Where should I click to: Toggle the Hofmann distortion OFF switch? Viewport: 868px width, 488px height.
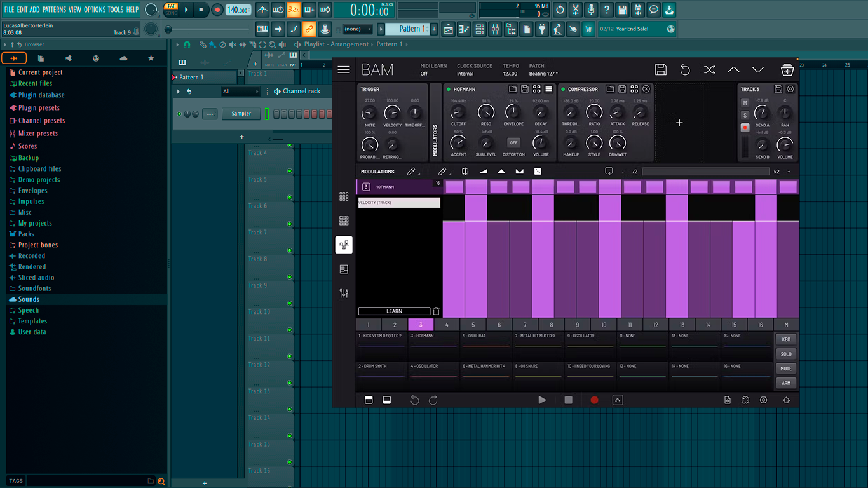(x=513, y=142)
